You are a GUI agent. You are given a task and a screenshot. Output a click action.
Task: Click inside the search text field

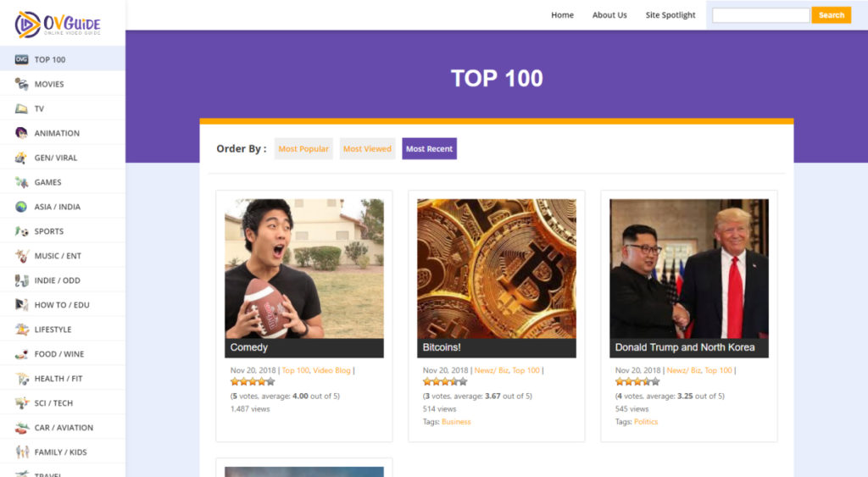point(760,15)
